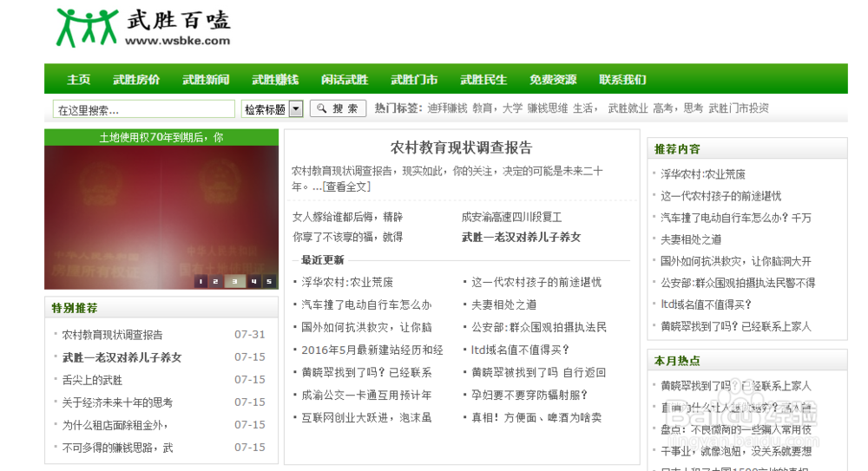
Task: Select hot tag 武胜门市投资
Action: tap(739, 108)
